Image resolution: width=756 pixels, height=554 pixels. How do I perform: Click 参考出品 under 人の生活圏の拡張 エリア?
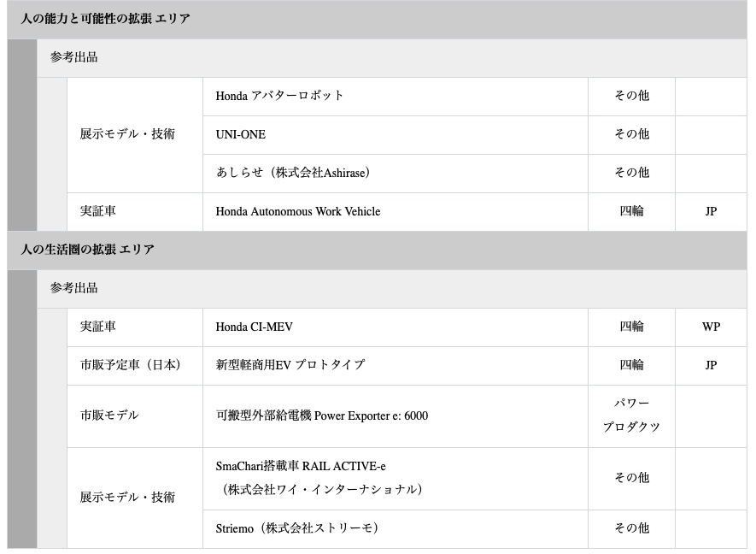click(x=74, y=288)
